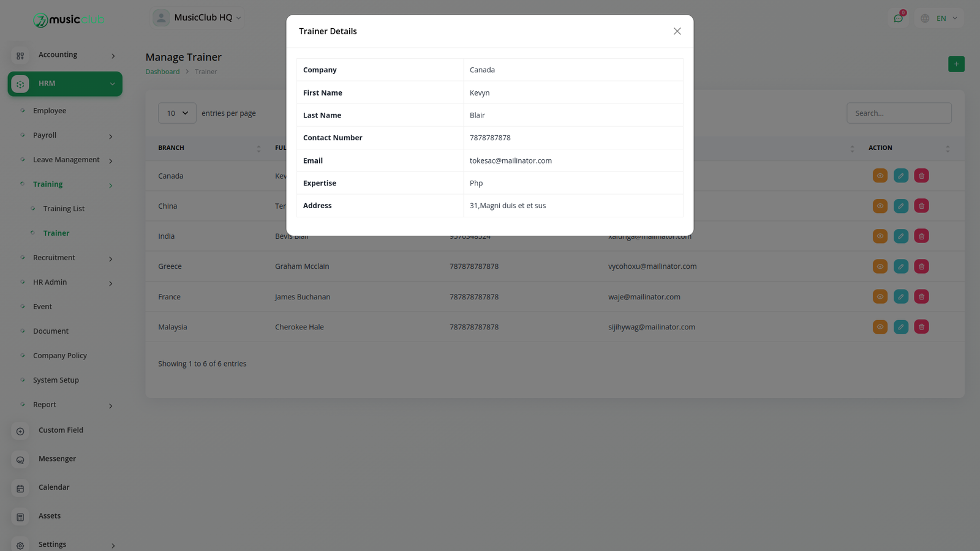Delete the China trainer row
The width and height of the screenshot is (980, 551).
pos(922,206)
